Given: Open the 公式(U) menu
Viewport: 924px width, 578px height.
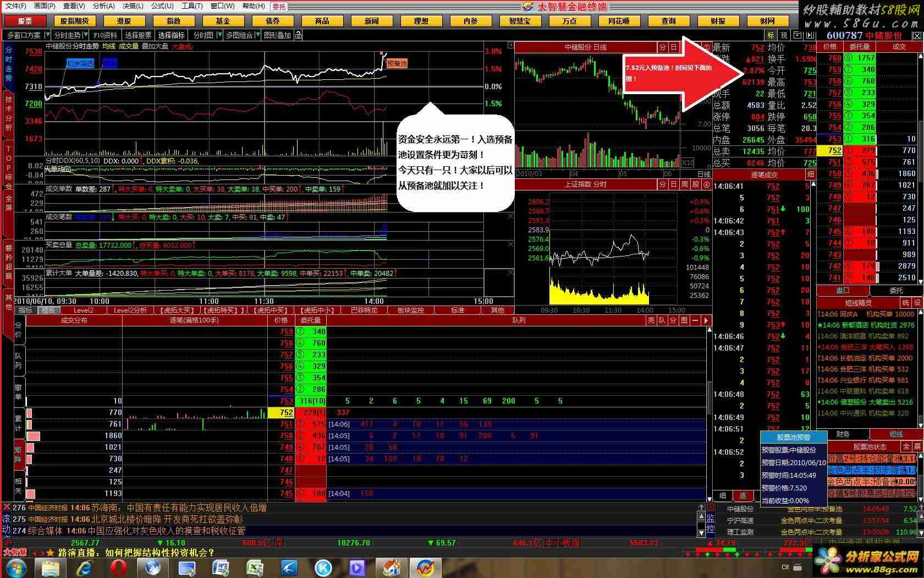Looking at the screenshot, I should tap(162, 6).
